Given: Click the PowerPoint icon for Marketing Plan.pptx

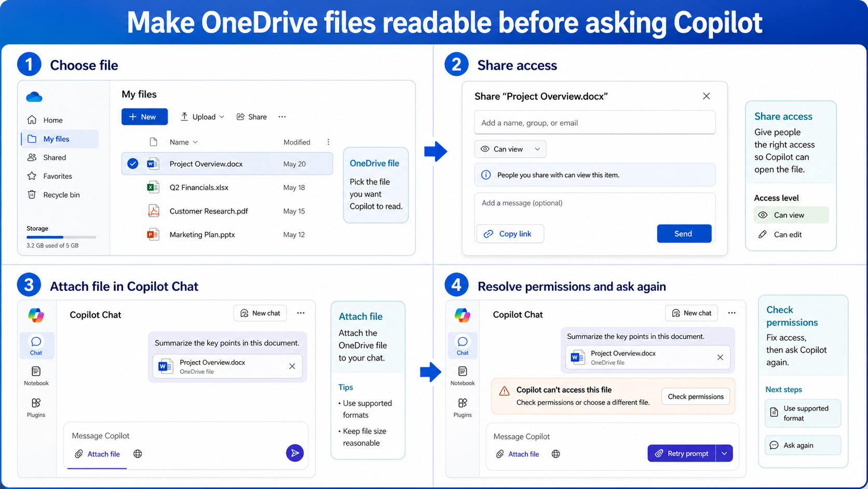Looking at the screenshot, I should tap(153, 234).
